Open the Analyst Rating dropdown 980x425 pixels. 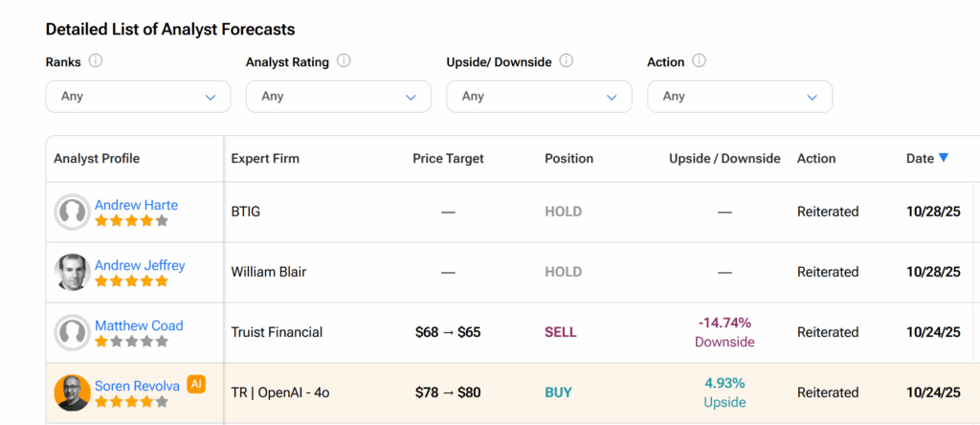pyautogui.click(x=338, y=97)
